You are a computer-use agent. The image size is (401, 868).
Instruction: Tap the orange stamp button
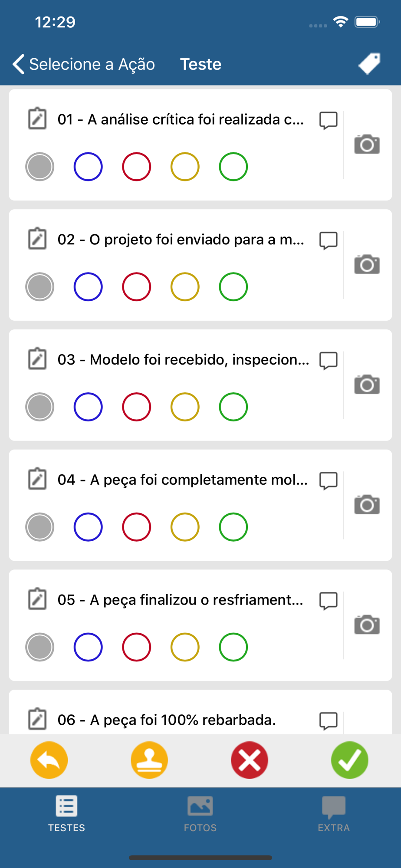point(149,760)
